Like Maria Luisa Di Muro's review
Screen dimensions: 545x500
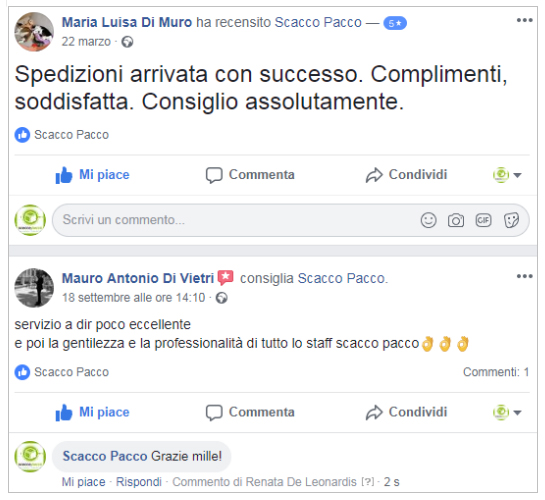click(x=92, y=175)
